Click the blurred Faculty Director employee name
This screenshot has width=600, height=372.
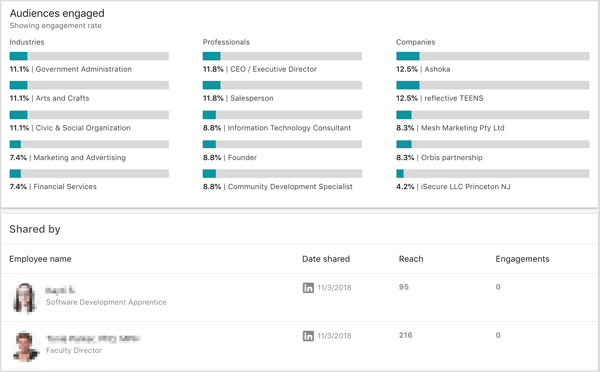click(93, 339)
